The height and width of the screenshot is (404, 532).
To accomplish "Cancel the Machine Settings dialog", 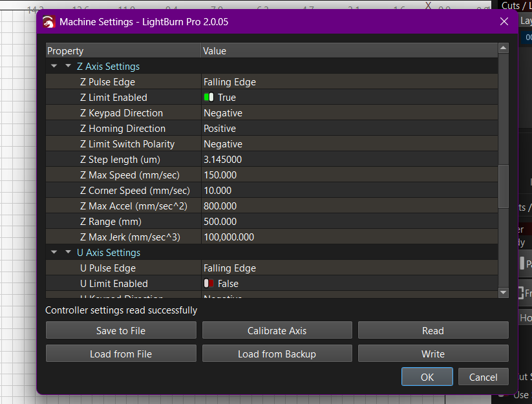I will click(483, 377).
